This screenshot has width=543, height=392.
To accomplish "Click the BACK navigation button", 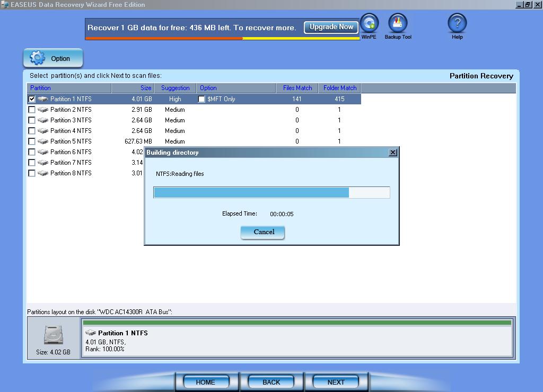I will tap(271, 382).
